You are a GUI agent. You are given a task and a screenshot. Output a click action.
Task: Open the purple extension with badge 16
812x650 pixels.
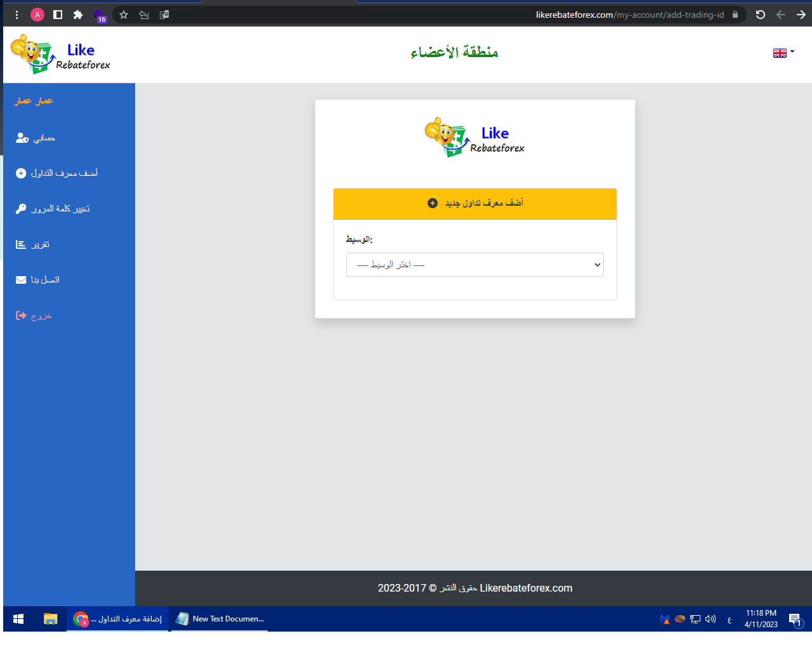[x=99, y=15]
